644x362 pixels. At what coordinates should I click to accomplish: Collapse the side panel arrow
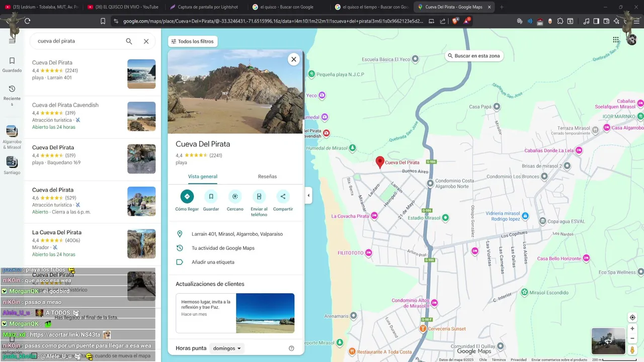tap(308, 196)
